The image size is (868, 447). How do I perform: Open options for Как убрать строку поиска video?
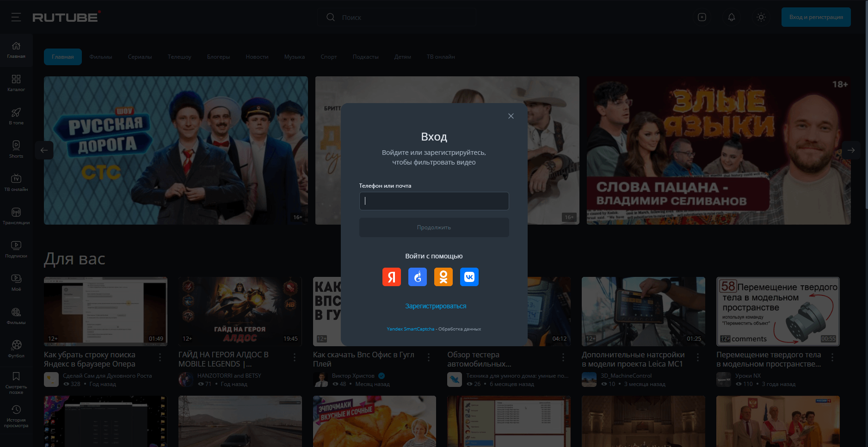160,357
